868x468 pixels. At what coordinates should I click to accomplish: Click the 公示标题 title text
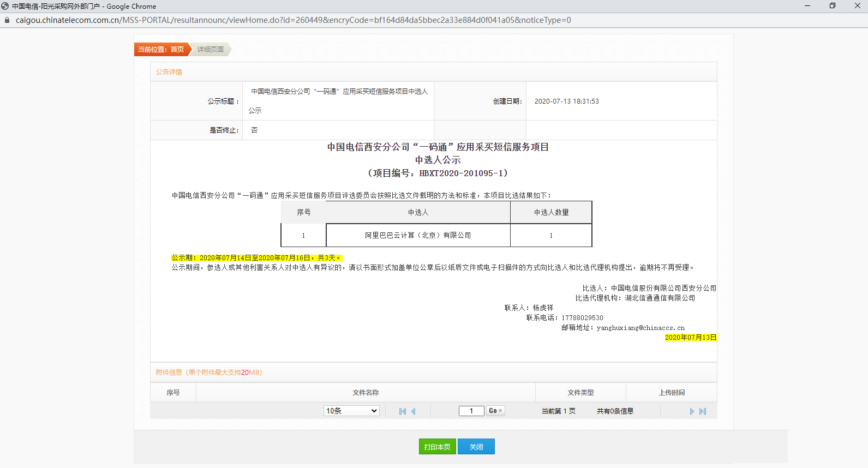coord(338,101)
